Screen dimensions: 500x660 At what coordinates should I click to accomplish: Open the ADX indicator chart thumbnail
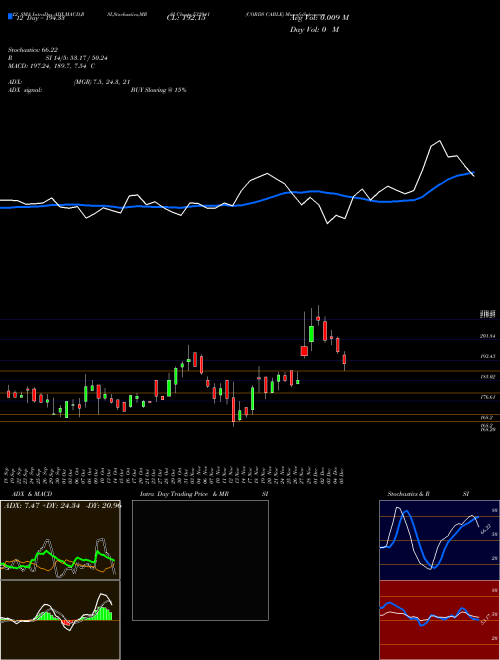[x=60, y=540]
